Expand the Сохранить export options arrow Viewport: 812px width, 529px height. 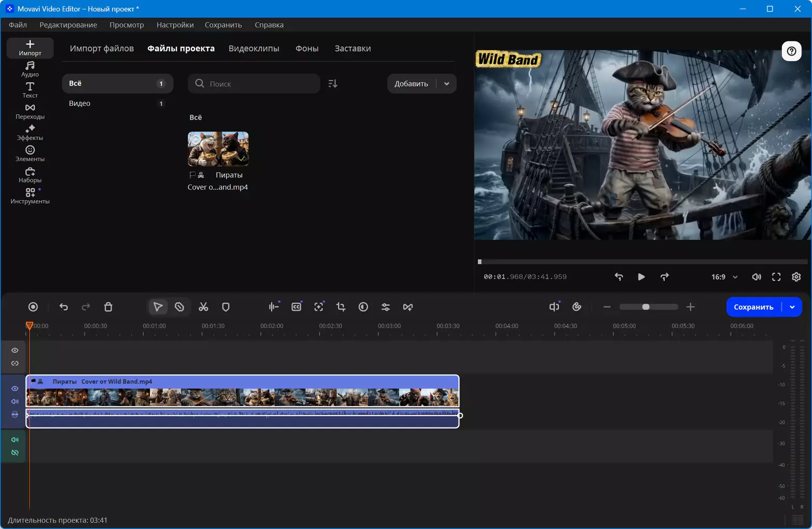point(792,307)
